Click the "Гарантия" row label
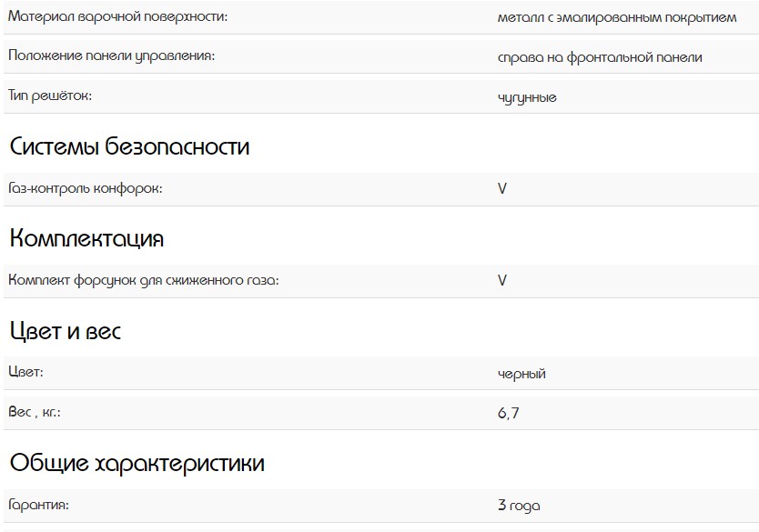Screen dimensions: 759x532 pyautogui.click(x=38, y=504)
